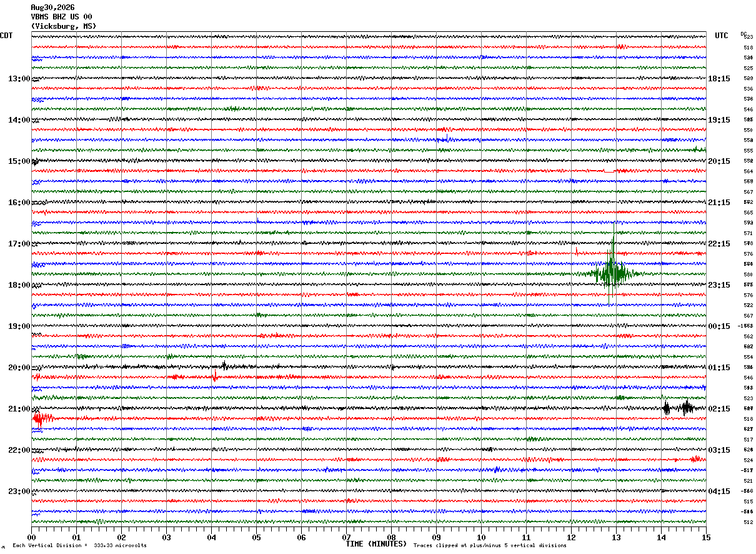Viewport: 756px width, 554px height.
Task: Click the TIME (MINUTES) axis title
Action: tap(376, 544)
